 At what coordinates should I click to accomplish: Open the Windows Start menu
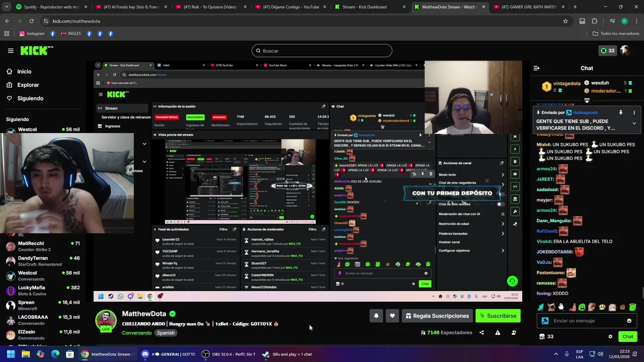point(11,354)
